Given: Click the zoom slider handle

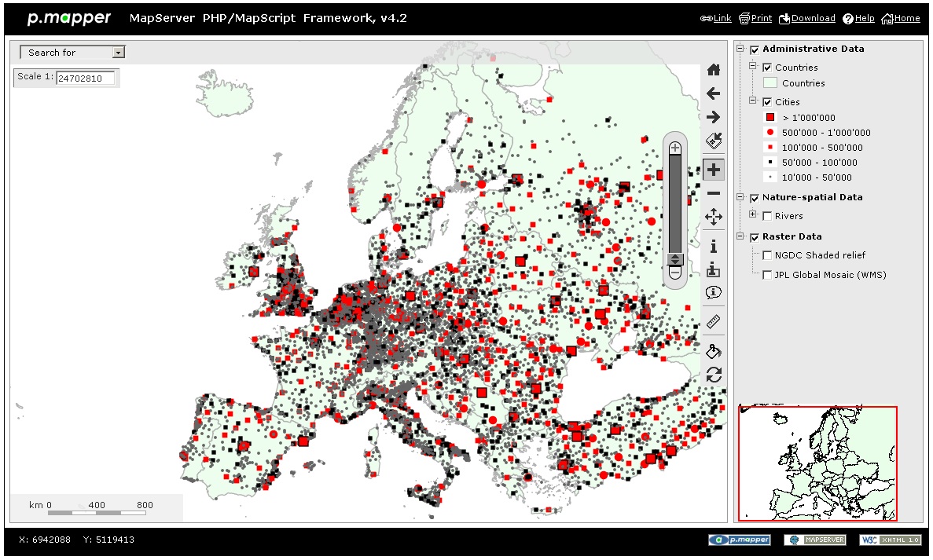Looking at the screenshot, I should 675,258.
